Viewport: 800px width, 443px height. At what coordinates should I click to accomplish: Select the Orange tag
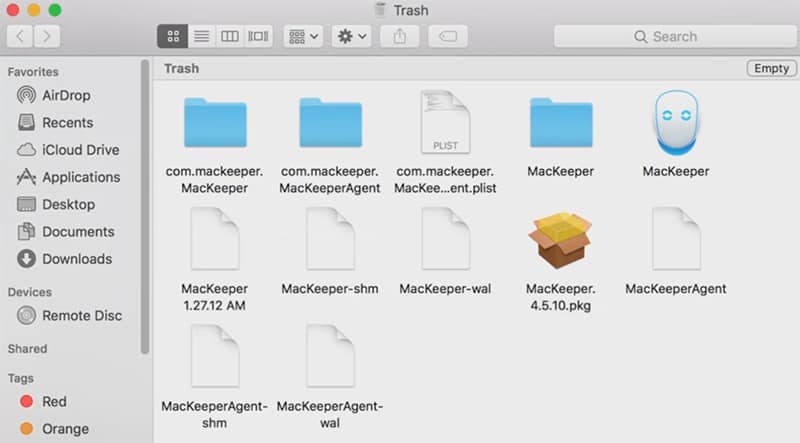tap(54, 429)
